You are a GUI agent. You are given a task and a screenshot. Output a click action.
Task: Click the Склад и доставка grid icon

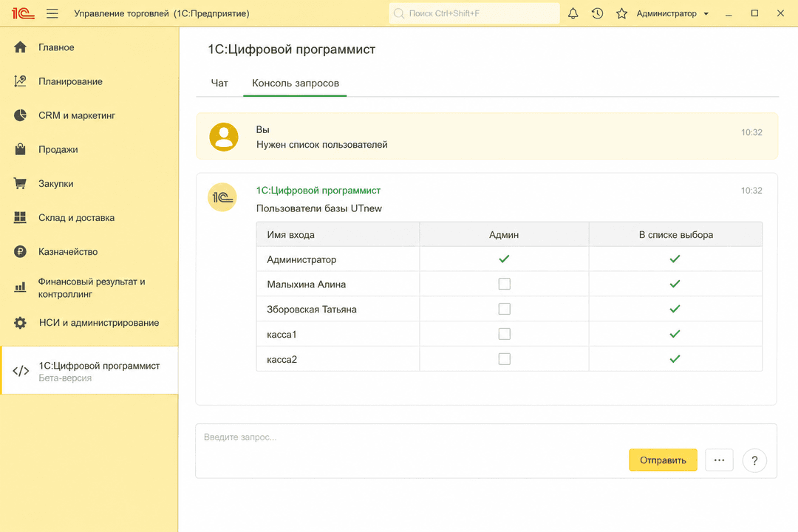click(21, 217)
